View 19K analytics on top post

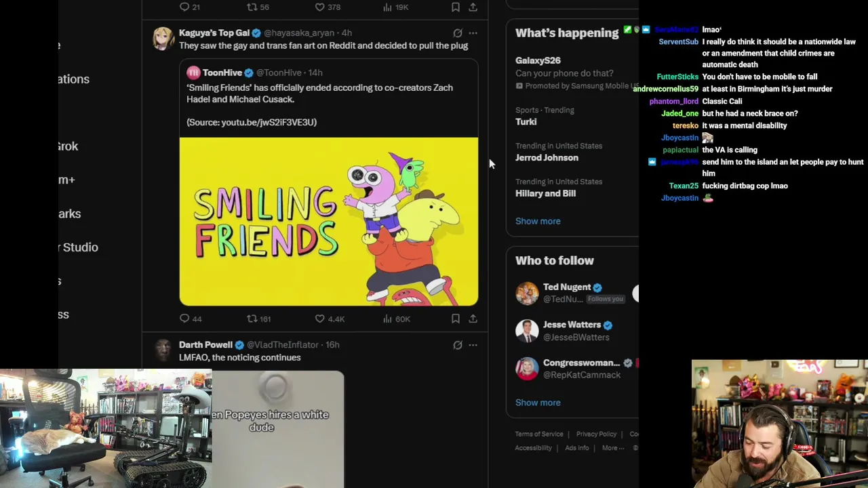coord(395,7)
